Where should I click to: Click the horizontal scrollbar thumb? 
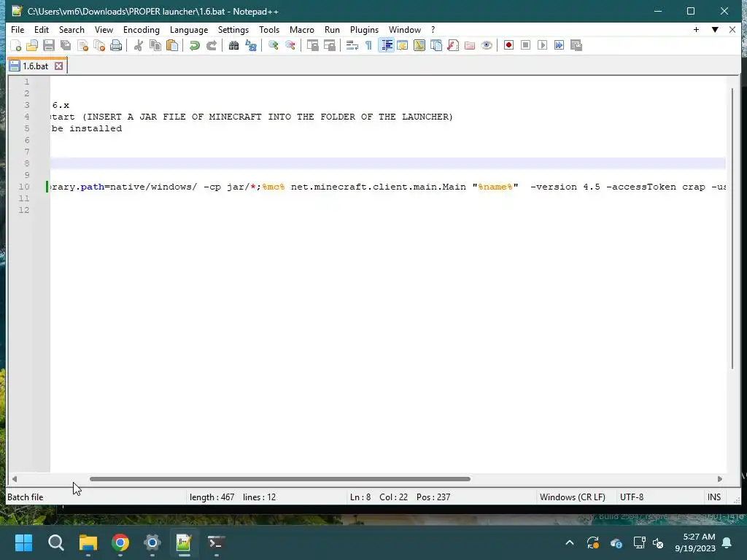[x=280, y=479]
